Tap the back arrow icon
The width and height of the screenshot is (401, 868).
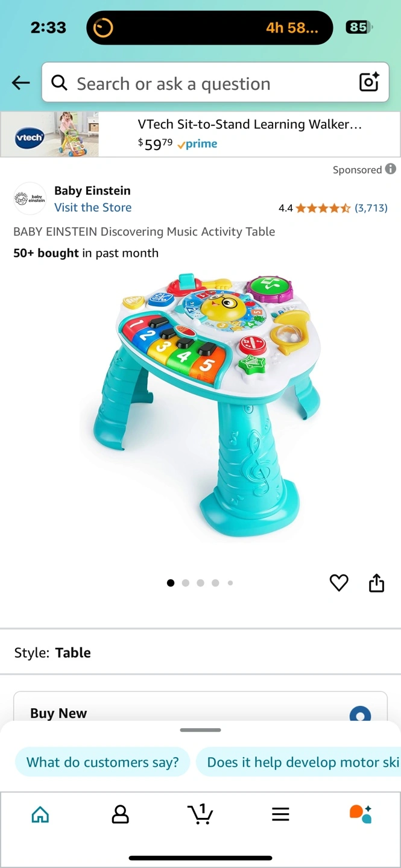tap(21, 83)
